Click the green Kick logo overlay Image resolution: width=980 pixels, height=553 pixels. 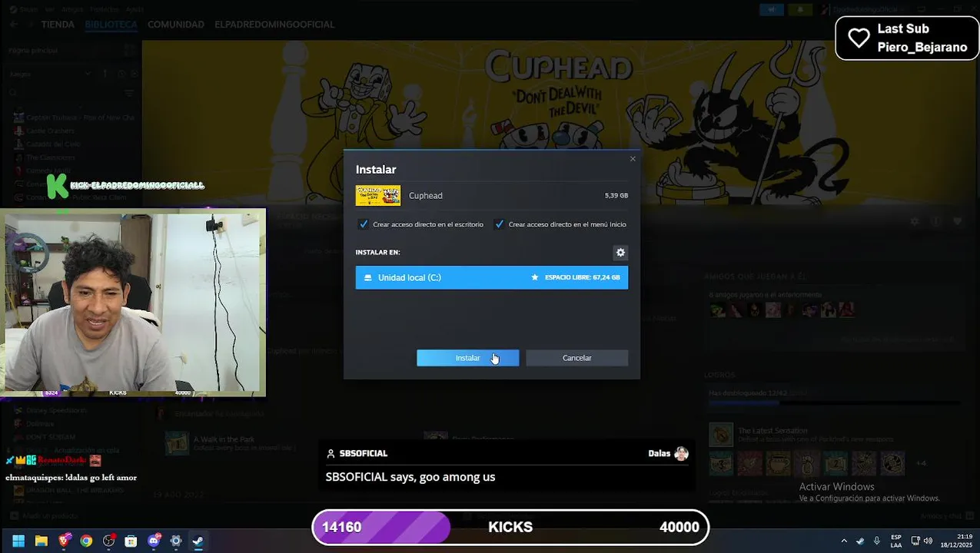pyautogui.click(x=57, y=186)
